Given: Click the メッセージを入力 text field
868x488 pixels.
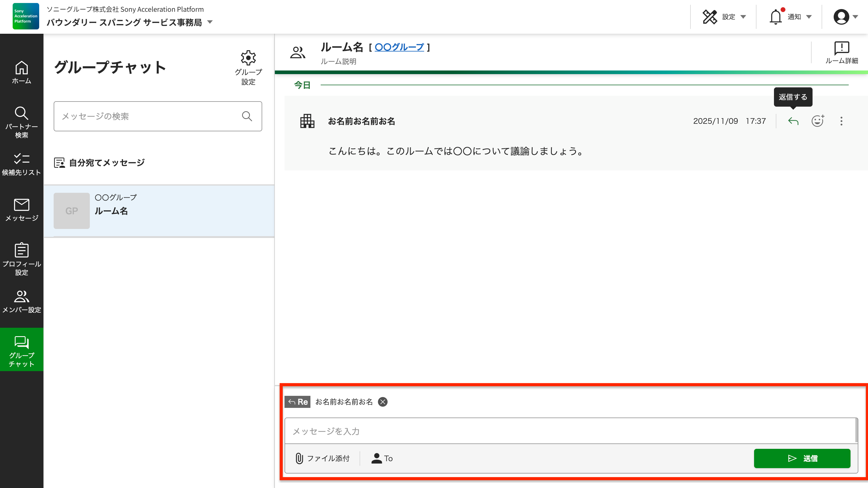Looking at the screenshot, I should point(569,431).
